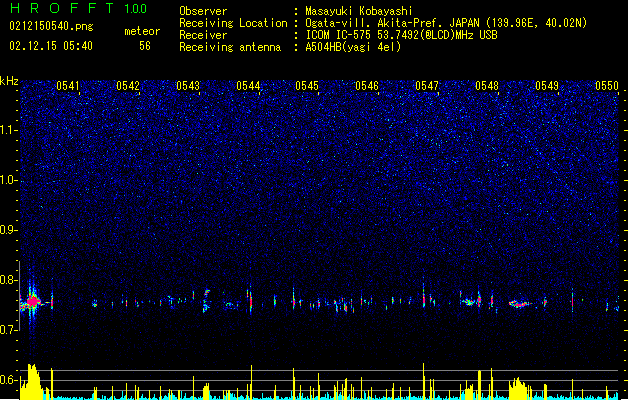Click the Receiving Location label

click(233, 23)
